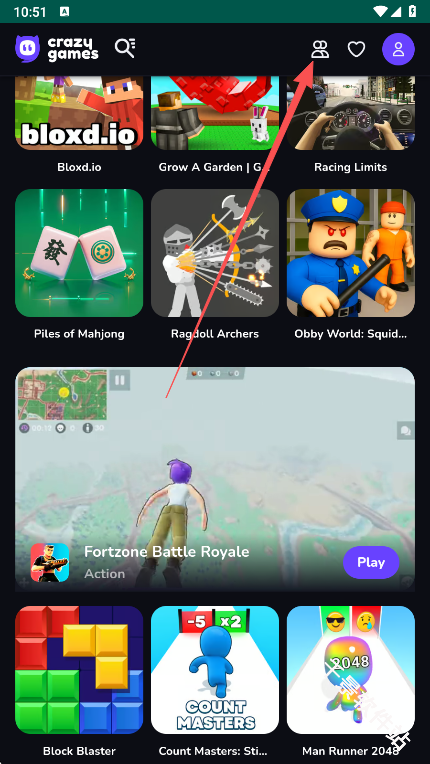430x764 pixels.
Task: Launch Count Masters game thumbnail
Action: tap(215, 670)
